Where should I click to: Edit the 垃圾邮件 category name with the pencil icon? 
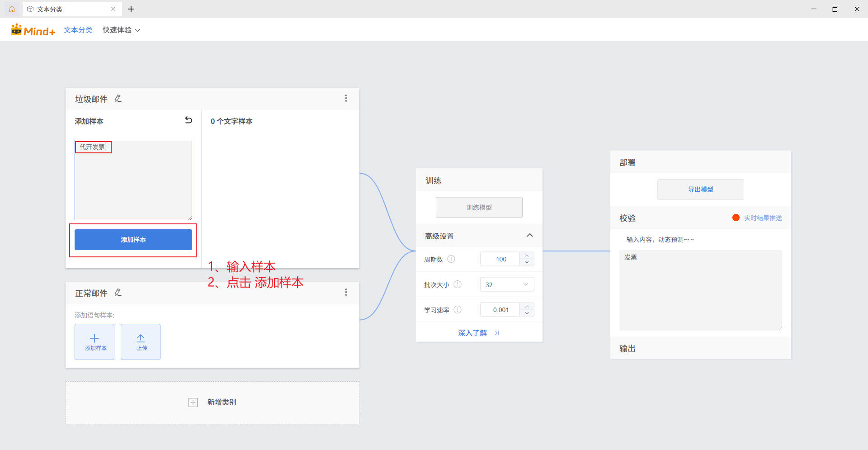point(118,98)
